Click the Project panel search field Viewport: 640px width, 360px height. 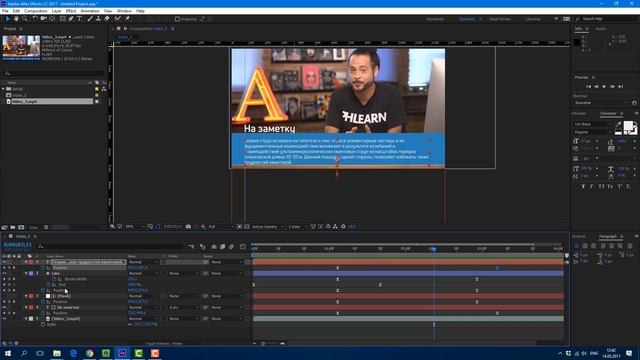53,73
